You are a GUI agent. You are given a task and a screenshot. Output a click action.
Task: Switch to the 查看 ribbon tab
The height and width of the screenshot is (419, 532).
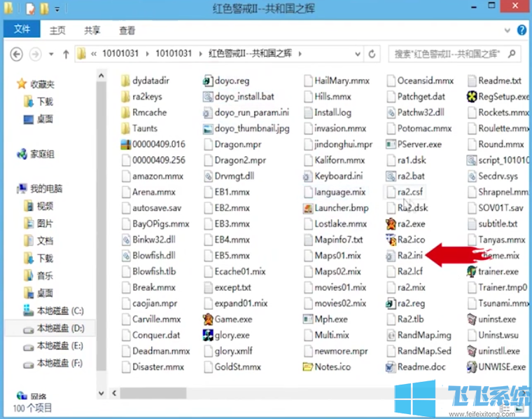pos(127,31)
